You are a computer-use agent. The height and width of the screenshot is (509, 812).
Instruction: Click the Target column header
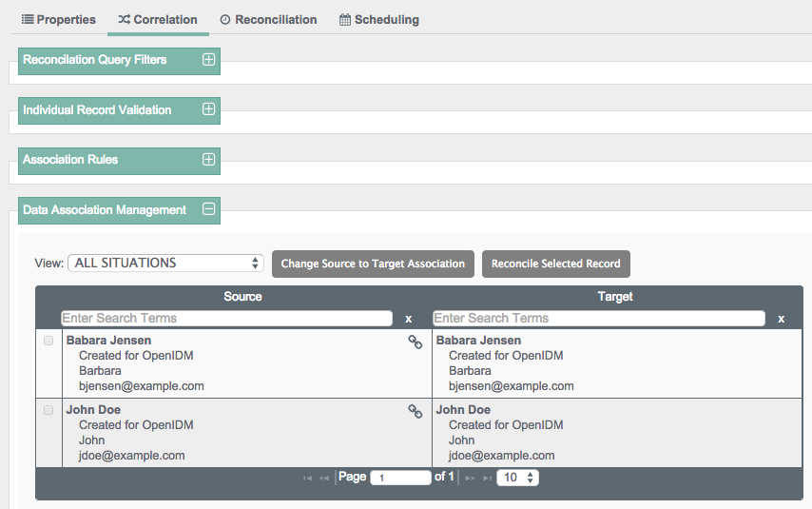tap(615, 297)
